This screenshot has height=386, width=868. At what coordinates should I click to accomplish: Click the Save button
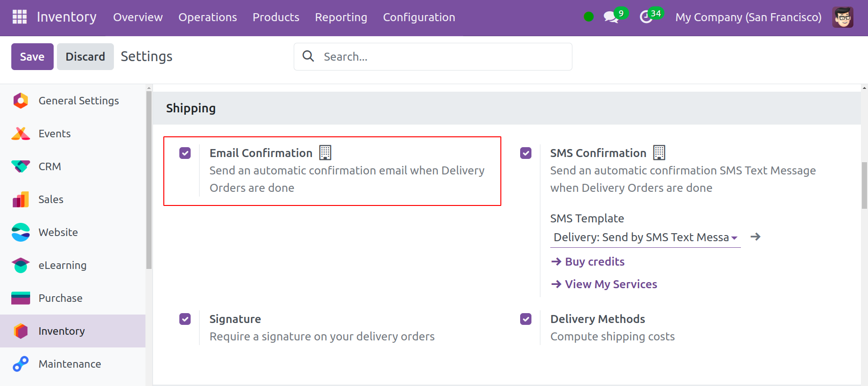click(32, 57)
